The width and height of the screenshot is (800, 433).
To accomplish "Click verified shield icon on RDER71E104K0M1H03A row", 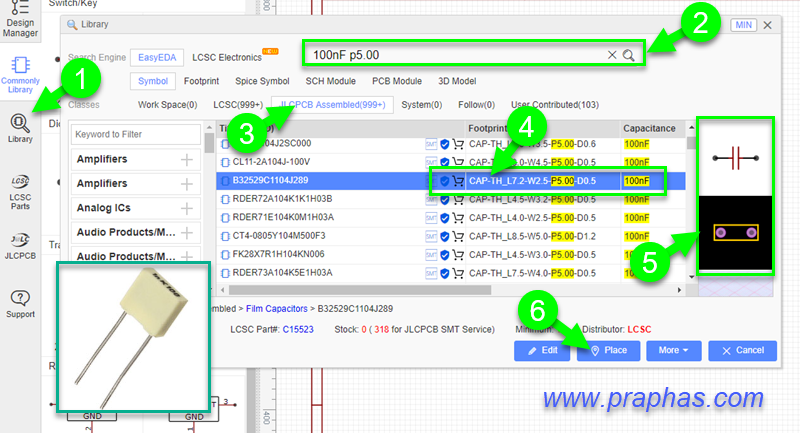I will click(444, 218).
